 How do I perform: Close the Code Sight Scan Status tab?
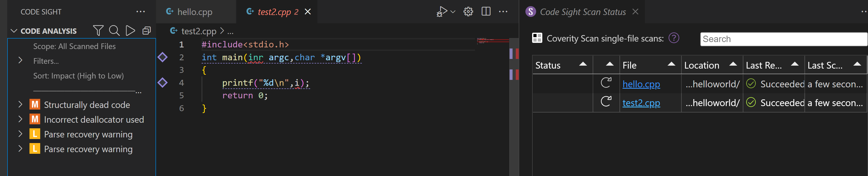coord(635,12)
